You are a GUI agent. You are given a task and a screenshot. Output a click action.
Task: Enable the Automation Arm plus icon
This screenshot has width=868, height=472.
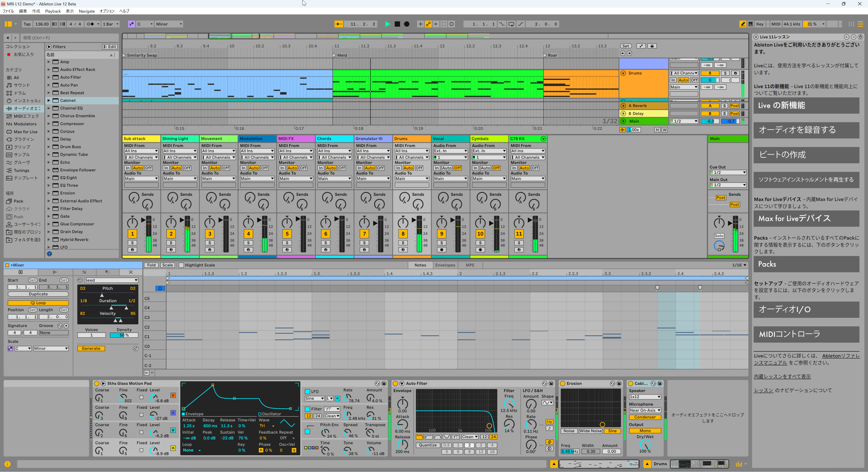tap(420, 24)
